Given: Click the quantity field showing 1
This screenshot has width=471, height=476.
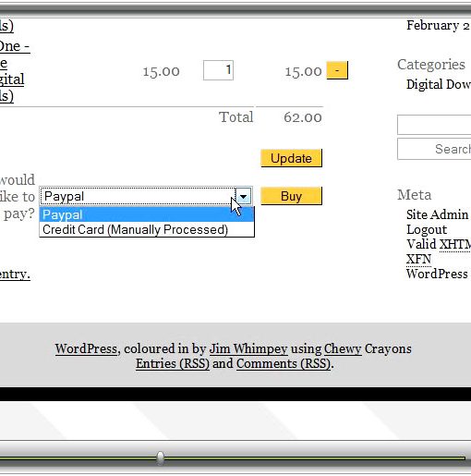Looking at the screenshot, I should [218, 70].
